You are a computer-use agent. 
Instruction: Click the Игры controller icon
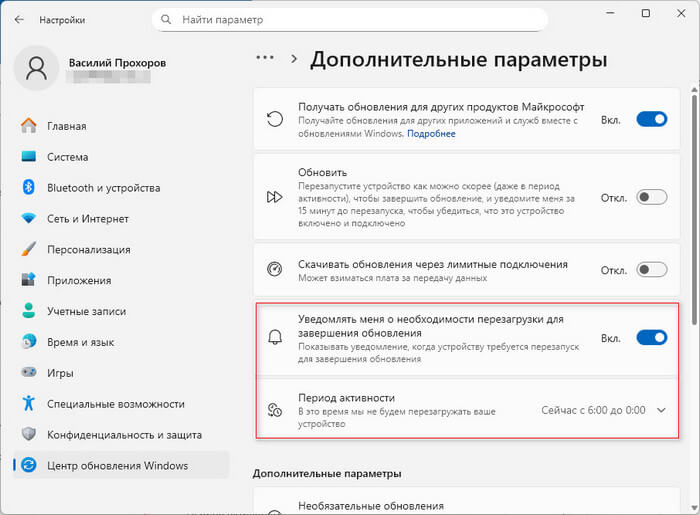pyautogui.click(x=29, y=373)
